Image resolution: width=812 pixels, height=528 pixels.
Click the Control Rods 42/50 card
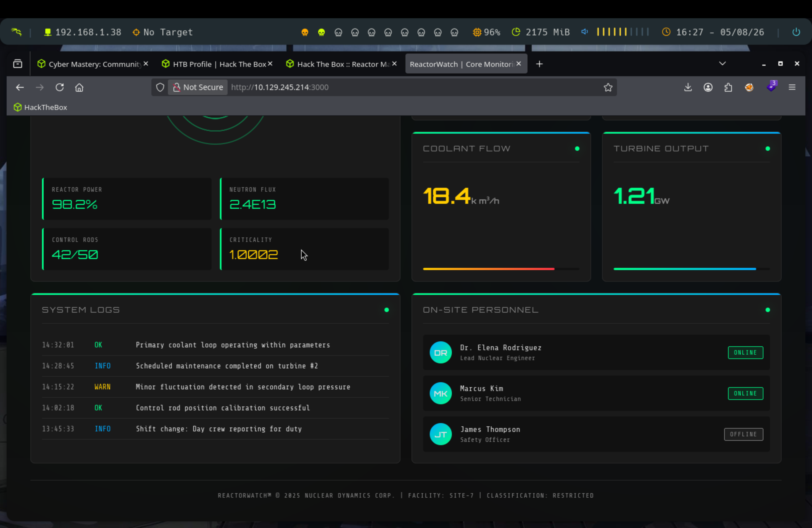tap(126, 249)
